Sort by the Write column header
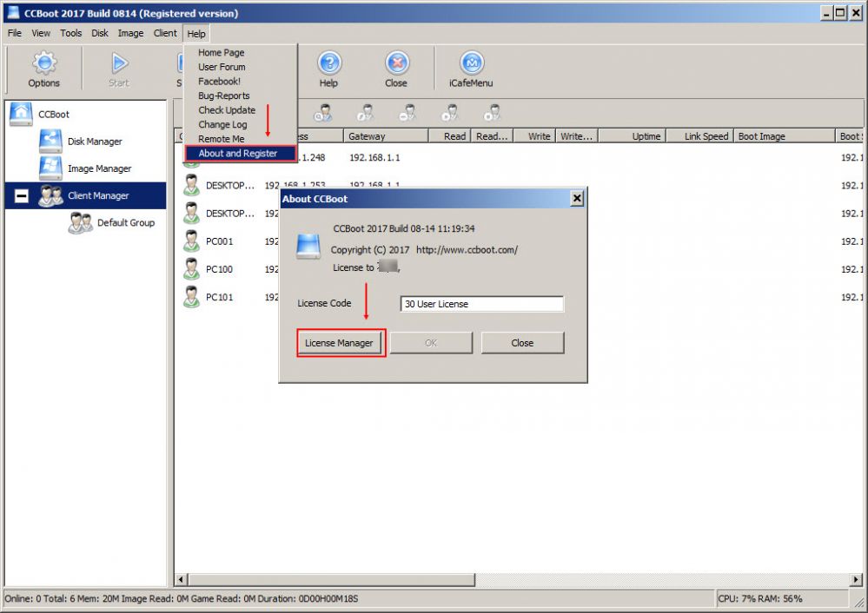 (x=534, y=136)
